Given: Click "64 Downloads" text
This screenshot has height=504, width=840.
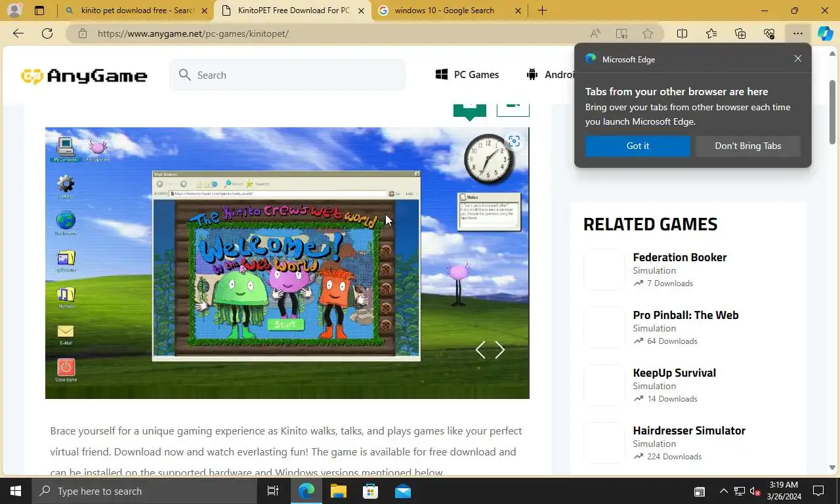Looking at the screenshot, I should 672,341.
